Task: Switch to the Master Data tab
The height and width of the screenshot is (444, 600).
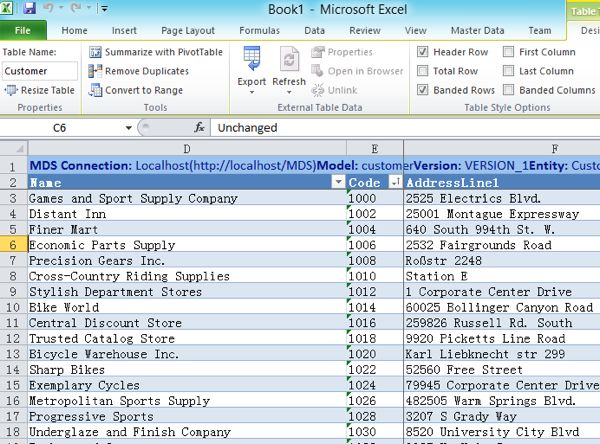Action: click(478, 31)
